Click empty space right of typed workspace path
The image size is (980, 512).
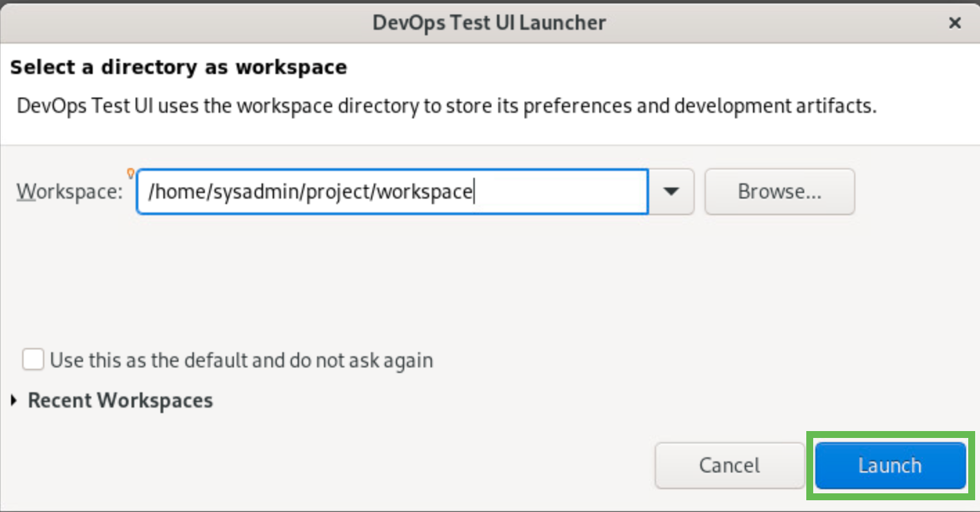pos(561,192)
